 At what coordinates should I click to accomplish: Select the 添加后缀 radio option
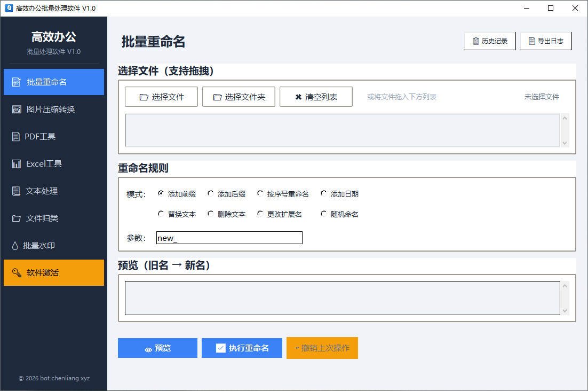click(x=226, y=194)
